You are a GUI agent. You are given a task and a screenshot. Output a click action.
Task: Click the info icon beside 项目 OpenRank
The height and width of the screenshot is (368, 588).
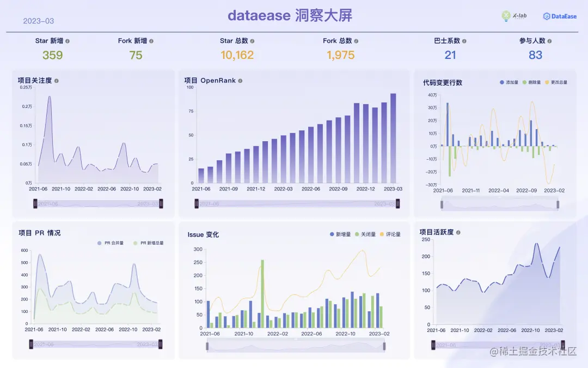(x=240, y=81)
